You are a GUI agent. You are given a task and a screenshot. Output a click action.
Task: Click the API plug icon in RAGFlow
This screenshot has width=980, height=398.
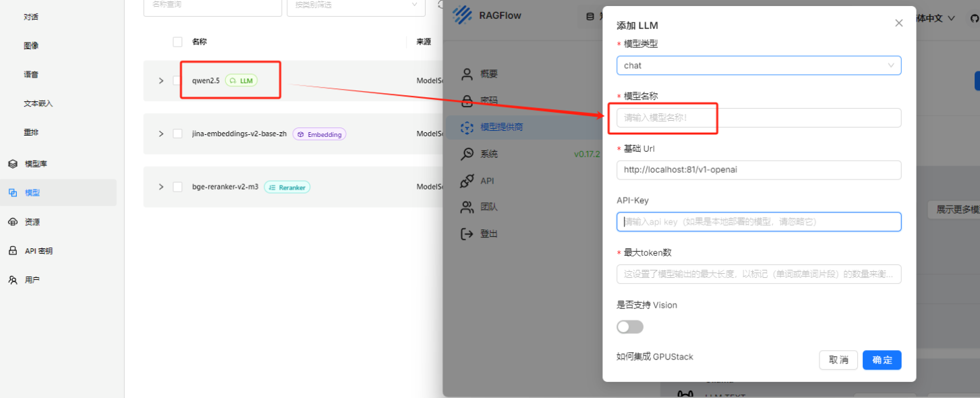click(467, 181)
